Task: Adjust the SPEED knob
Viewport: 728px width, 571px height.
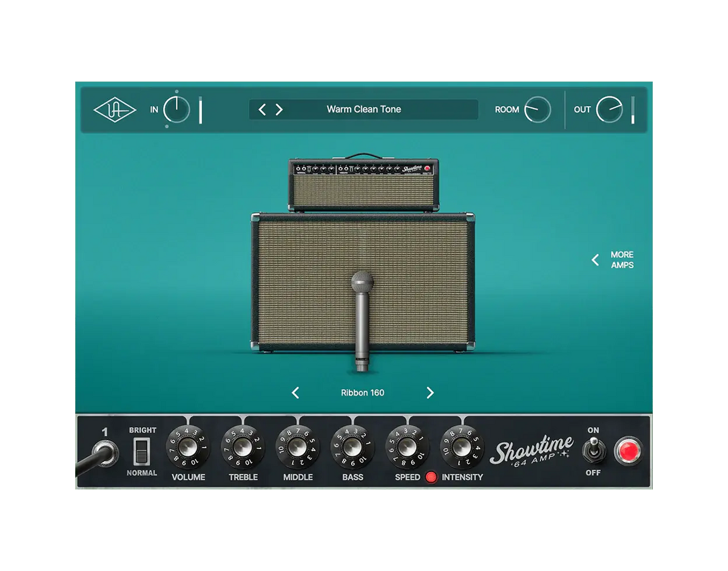Action: click(x=407, y=449)
